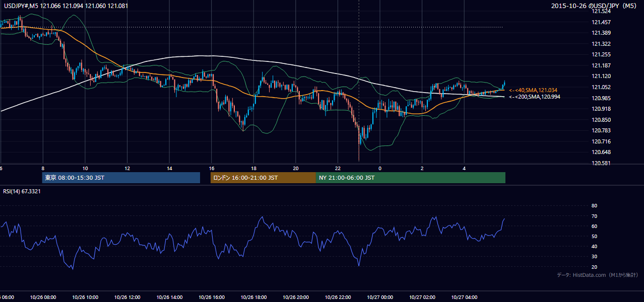
Task: Click hour tick 16 under price chart
Action: point(212,168)
